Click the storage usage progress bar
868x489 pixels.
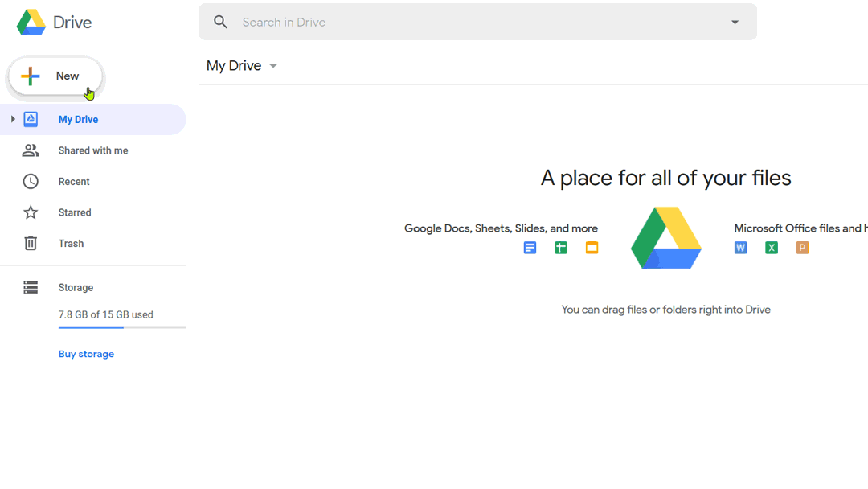coord(121,328)
